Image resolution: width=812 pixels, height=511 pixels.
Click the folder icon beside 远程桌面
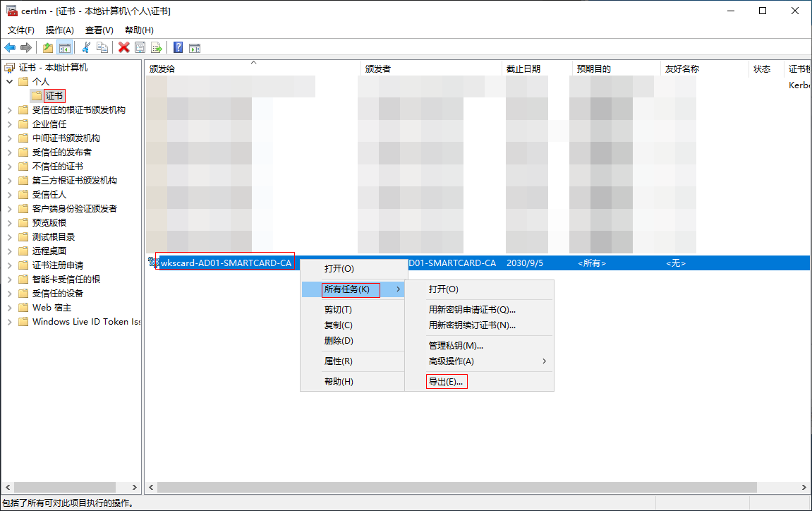[x=23, y=251]
